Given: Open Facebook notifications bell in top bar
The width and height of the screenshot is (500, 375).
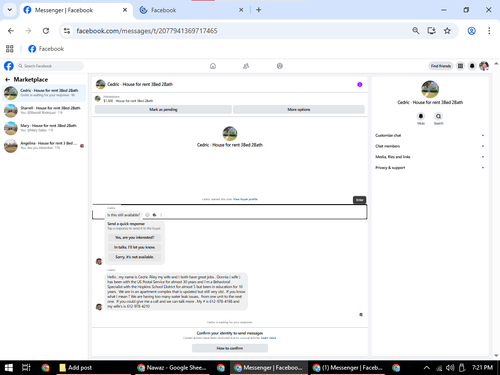Looking at the screenshot, I should 472,66.
